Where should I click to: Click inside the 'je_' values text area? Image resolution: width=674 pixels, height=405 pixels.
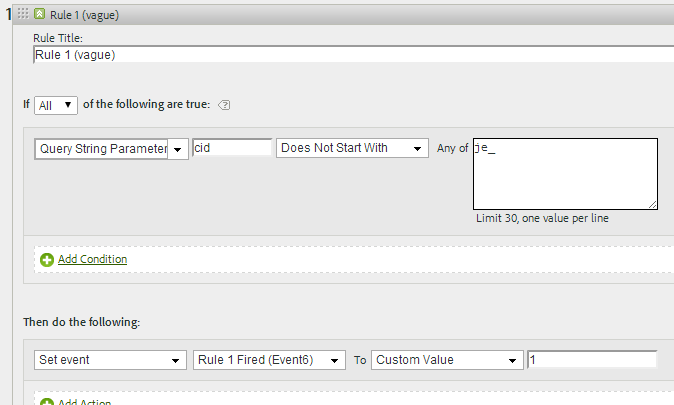click(x=564, y=174)
